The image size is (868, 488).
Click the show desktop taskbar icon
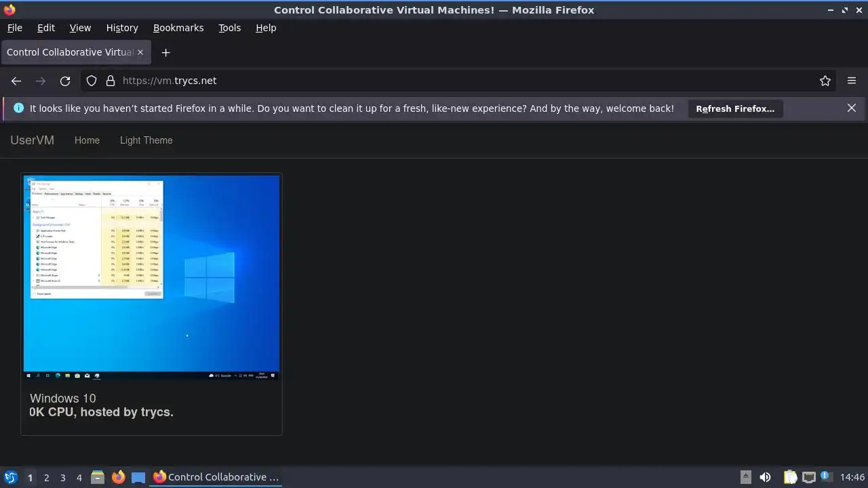pyautogui.click(x=138, y=477)
